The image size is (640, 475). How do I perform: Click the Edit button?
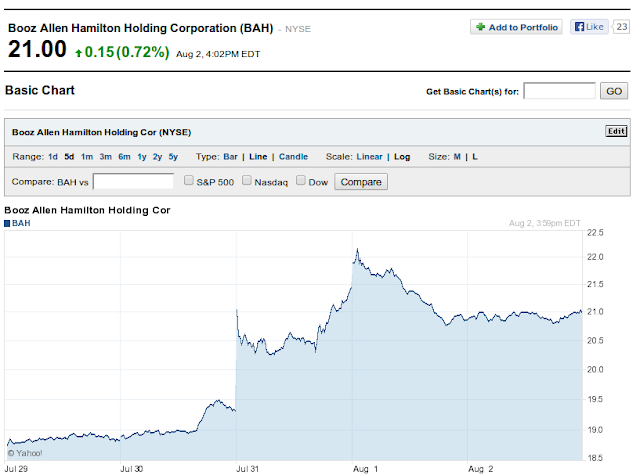click(x=616, y=131)
